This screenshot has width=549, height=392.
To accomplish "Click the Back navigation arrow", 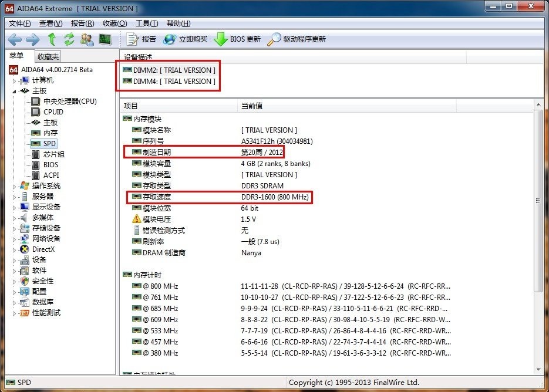I will tap(15, 39).
